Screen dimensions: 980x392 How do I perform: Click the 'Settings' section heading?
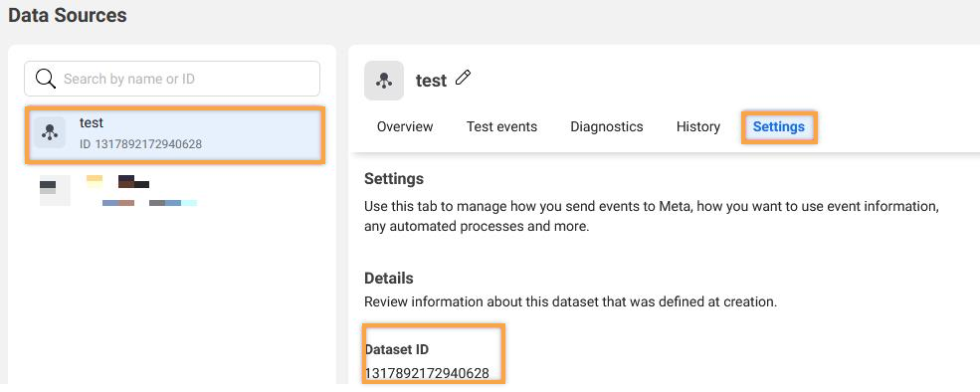coord(394,179)
